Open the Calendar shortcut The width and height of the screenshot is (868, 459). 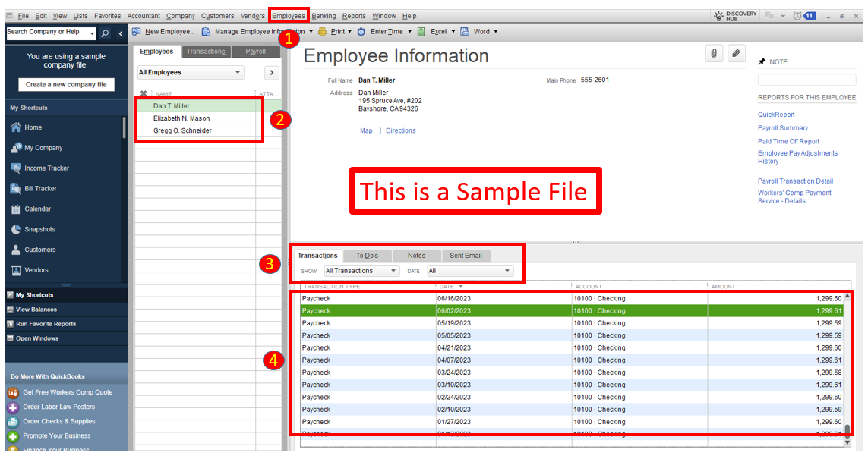click(x=30, y=209)
